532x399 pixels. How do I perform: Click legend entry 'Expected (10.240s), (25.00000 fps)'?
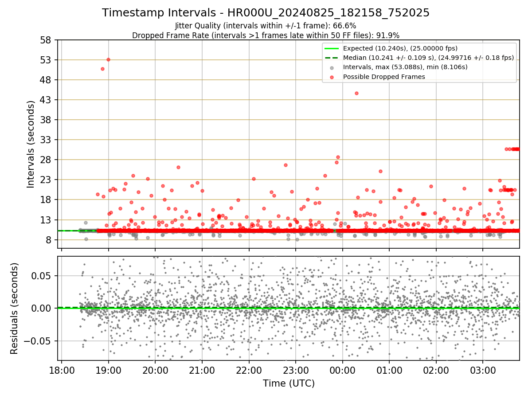click(x=400, y=48)
